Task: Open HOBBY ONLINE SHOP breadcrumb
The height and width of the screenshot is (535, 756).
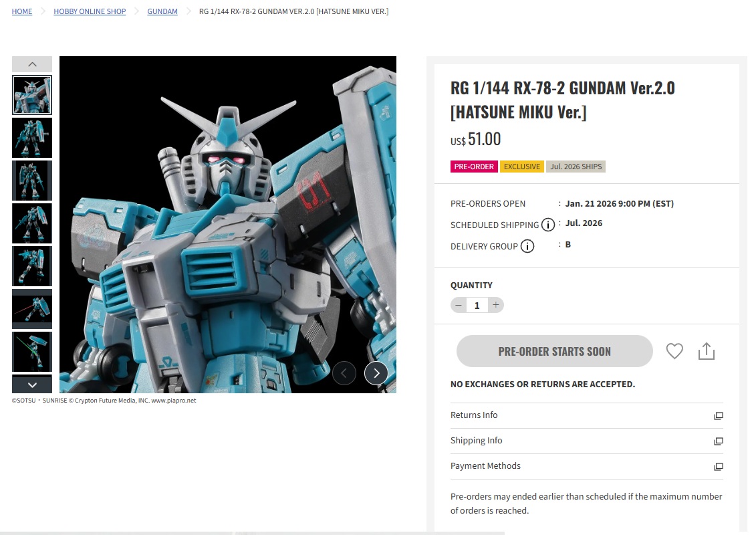Action: click(90, 11)
